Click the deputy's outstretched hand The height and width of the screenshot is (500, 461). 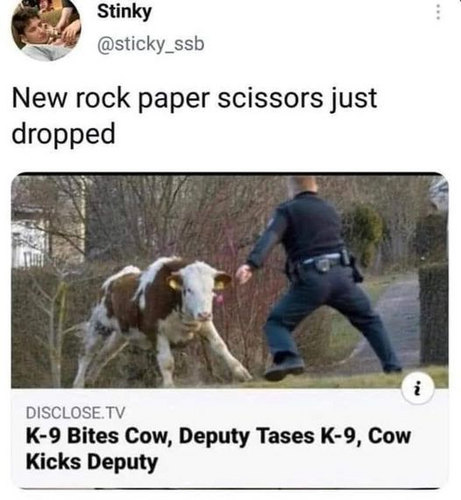[x=244, y=273]
